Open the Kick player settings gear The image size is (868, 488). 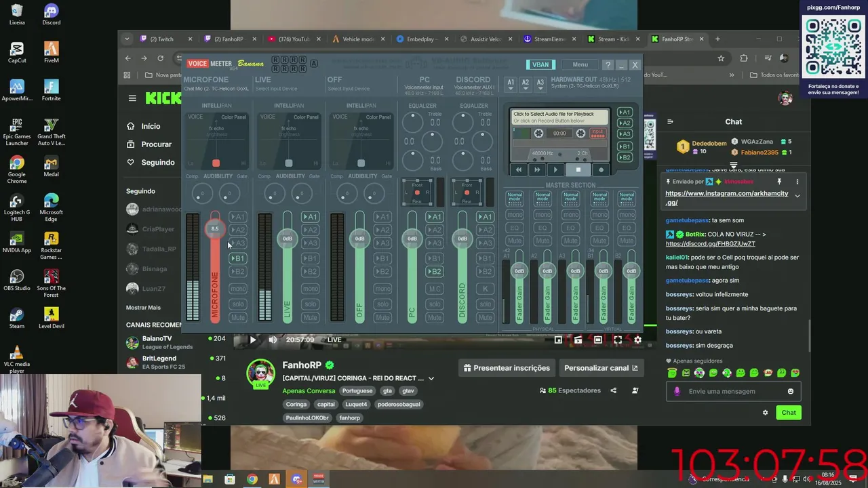(637, 340)
